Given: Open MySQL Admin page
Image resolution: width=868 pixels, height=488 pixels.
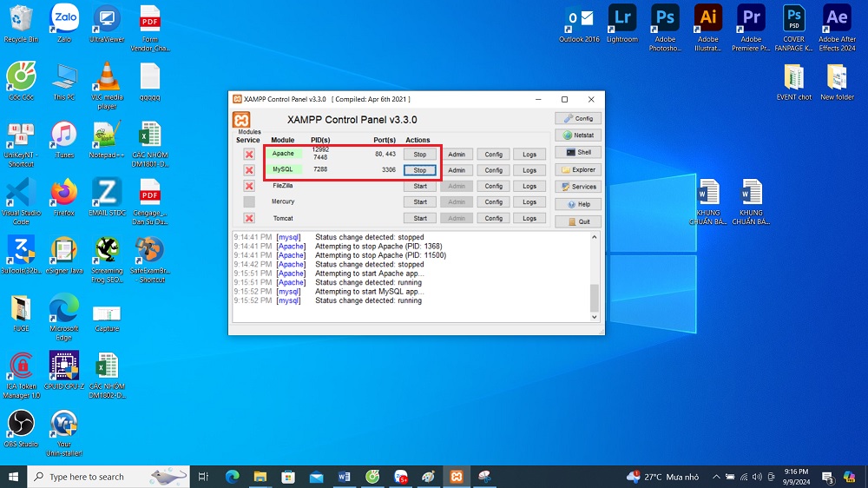Looking at the screenshot, I should pos(457,170).
